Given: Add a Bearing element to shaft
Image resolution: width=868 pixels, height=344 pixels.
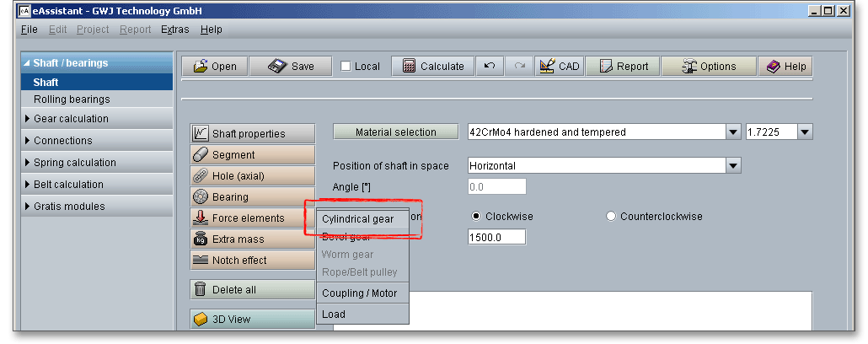Looking at the screenshot, I should (x=252, y=197).
